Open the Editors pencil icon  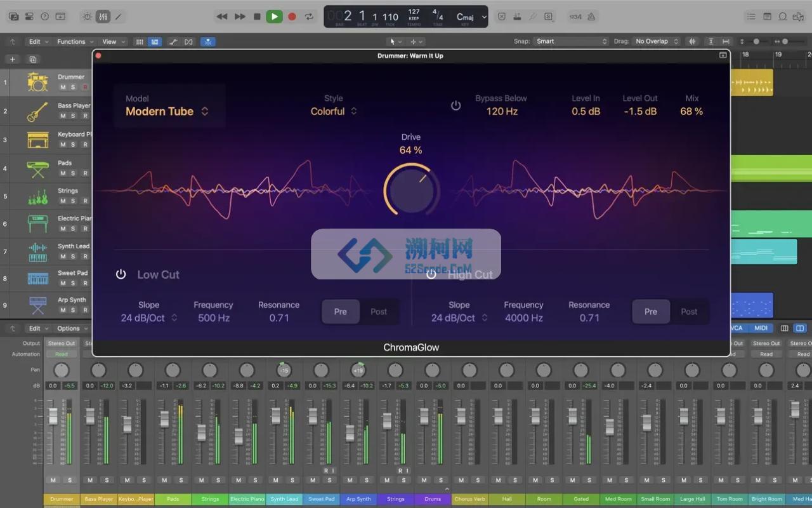118,17
